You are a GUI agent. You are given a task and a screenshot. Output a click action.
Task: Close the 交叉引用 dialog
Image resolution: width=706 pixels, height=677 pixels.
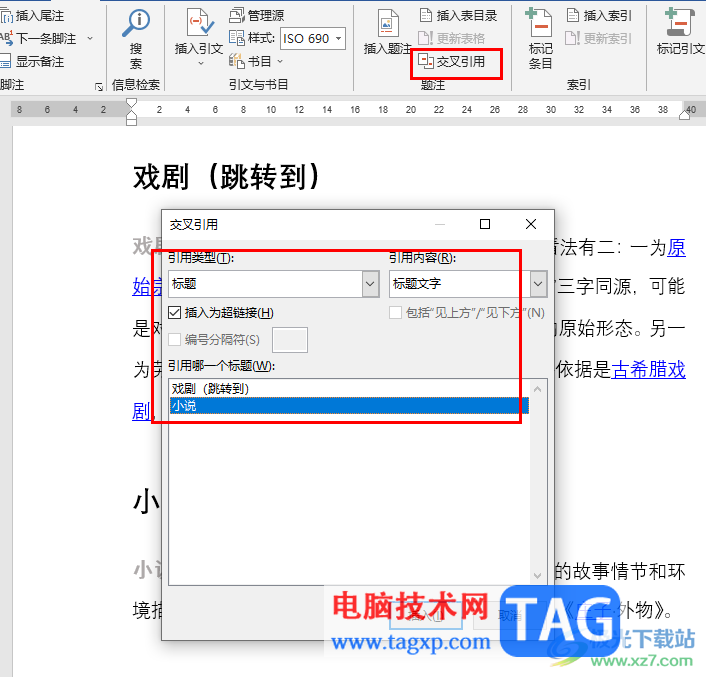[531, 224]
